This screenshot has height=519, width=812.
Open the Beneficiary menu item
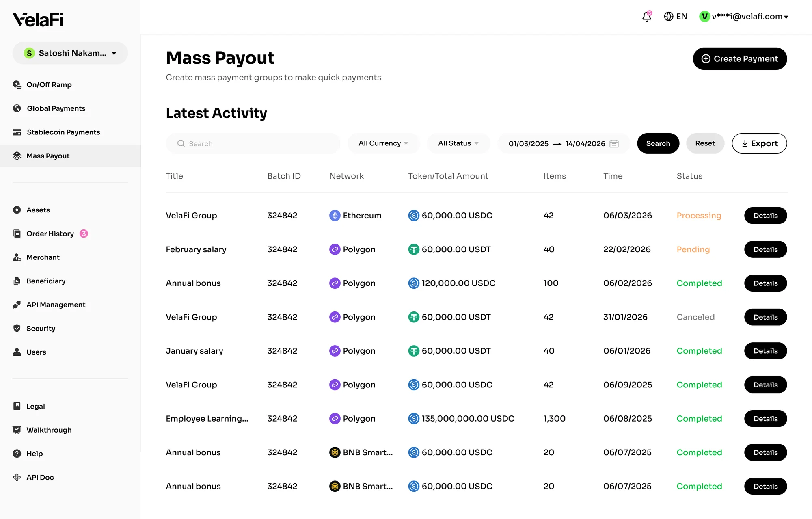[46, 281]
